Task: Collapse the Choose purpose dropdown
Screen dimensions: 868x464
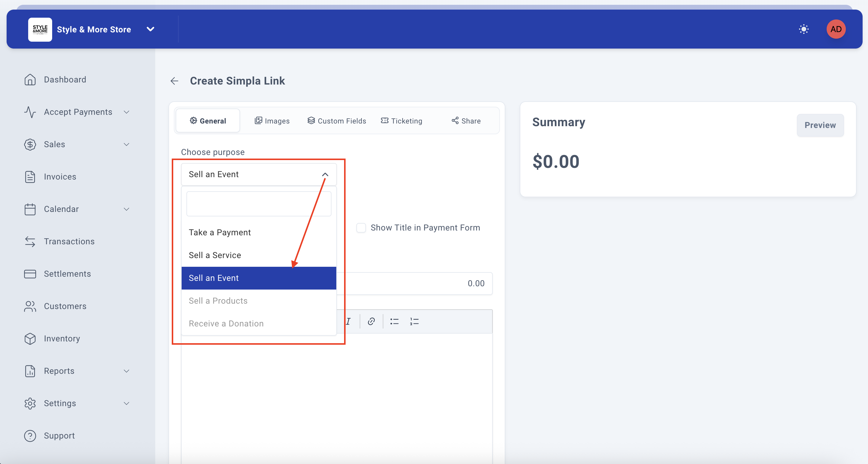Action: tap(325, 174)
